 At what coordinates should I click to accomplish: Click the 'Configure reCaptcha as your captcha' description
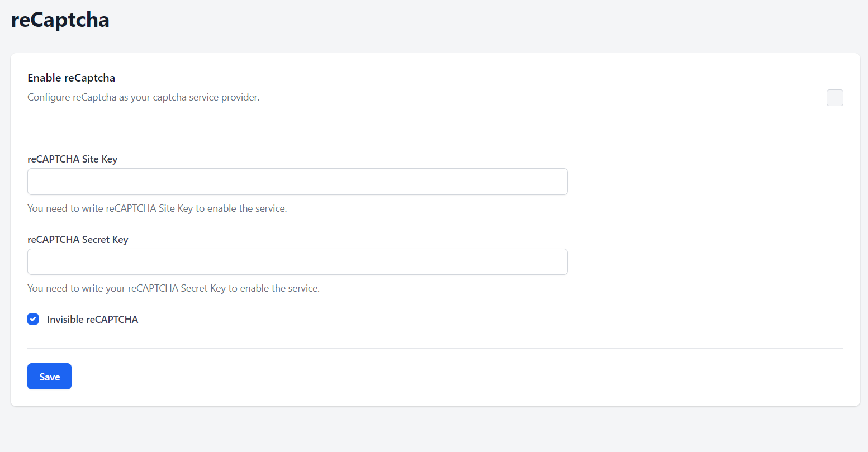coord(144,97)
